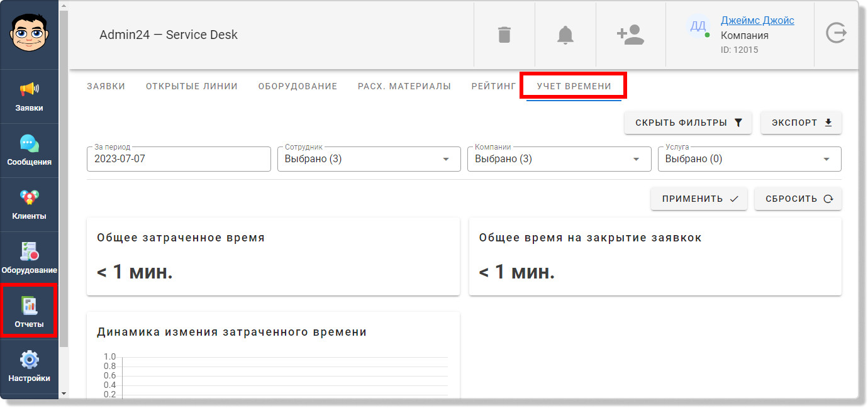Open notifications bell icon
This screenshot has width=868, height=408.
coord(565,35)
